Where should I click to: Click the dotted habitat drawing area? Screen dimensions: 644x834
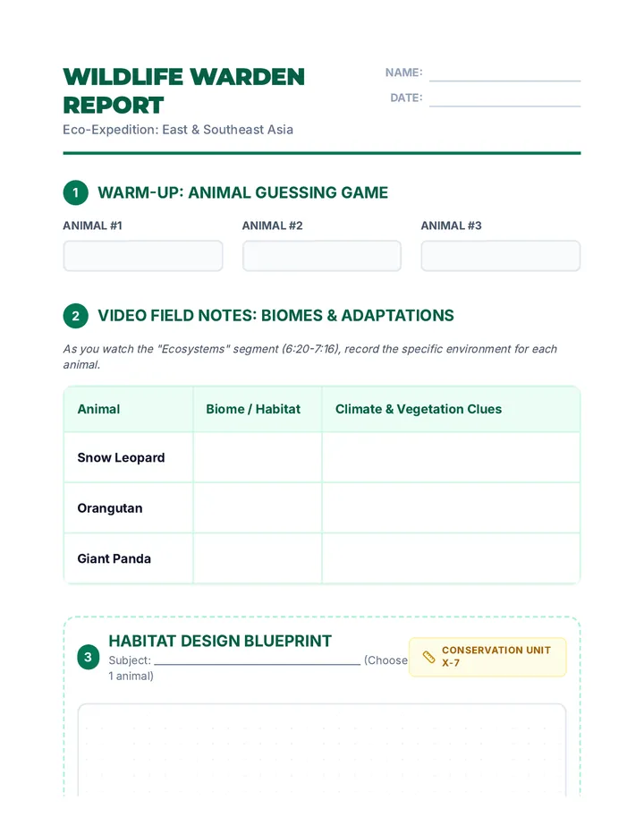(x=322, y=750)
